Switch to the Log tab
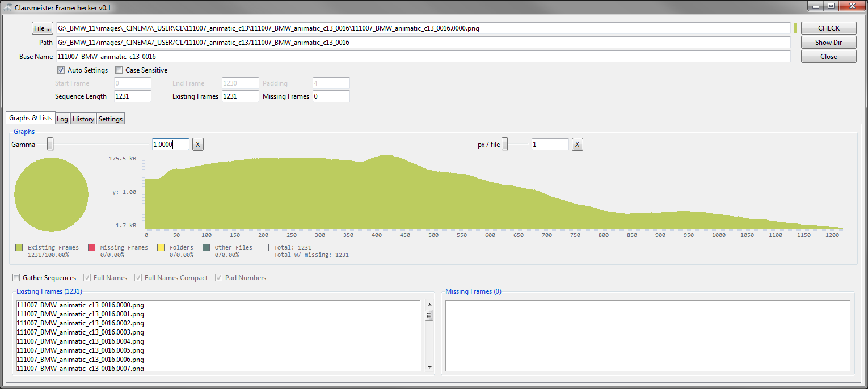 point(62,119)
